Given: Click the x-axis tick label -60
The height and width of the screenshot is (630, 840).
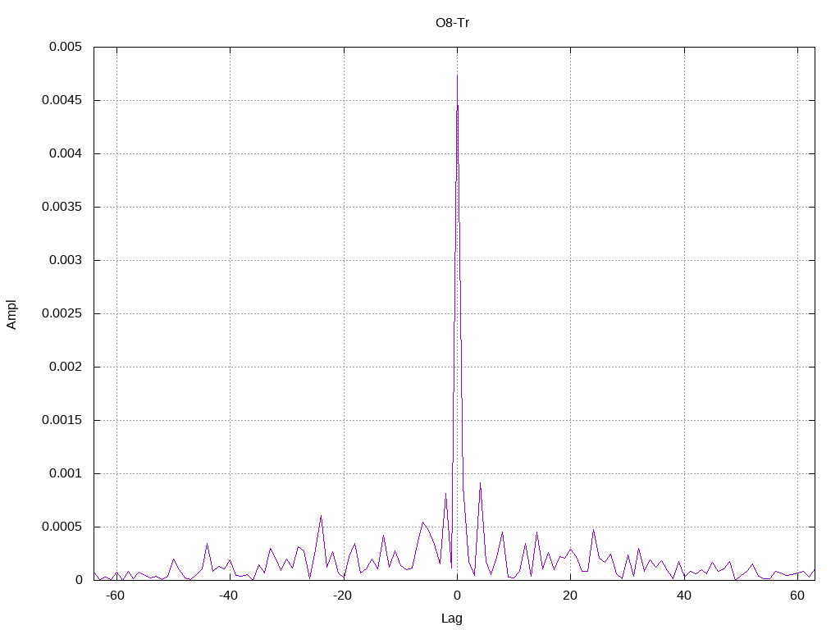Looking at the screenshot, I should coord(115,596).
